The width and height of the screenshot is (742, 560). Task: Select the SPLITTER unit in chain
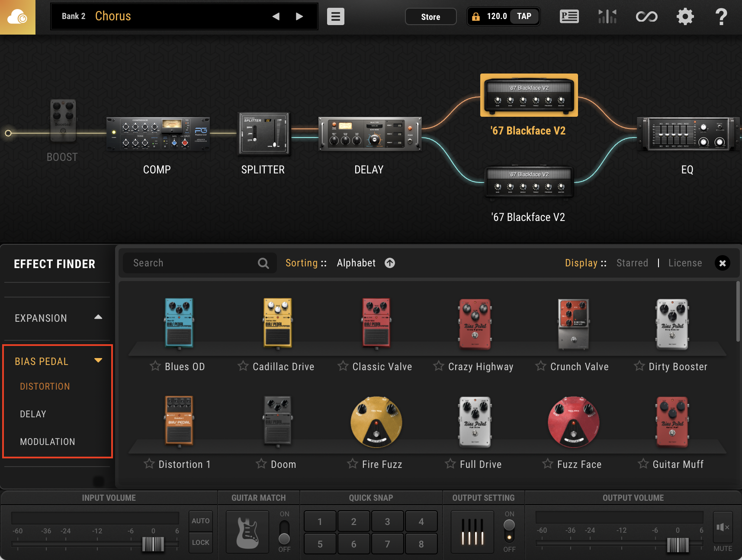[263, 134]
